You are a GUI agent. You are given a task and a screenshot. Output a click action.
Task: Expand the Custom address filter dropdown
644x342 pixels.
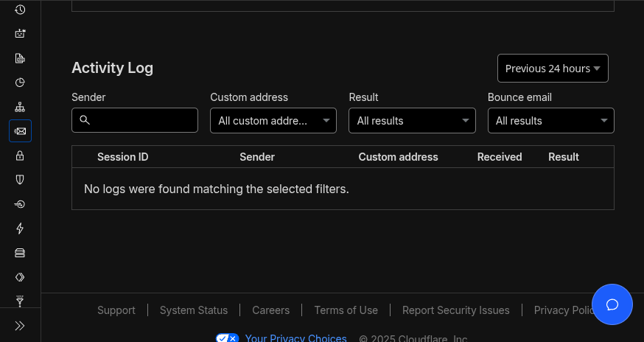pos(273,121)
